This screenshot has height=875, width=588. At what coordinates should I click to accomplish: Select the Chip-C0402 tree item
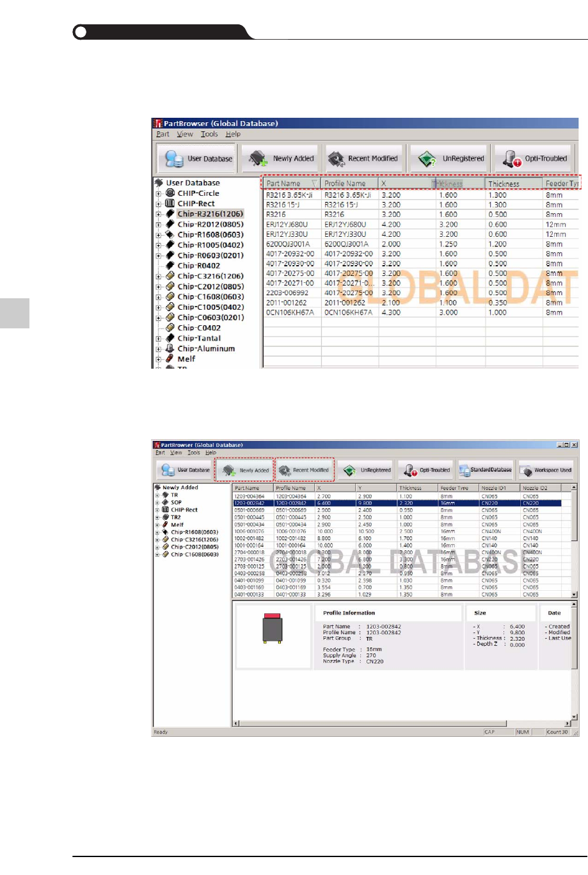pos(198,328)
